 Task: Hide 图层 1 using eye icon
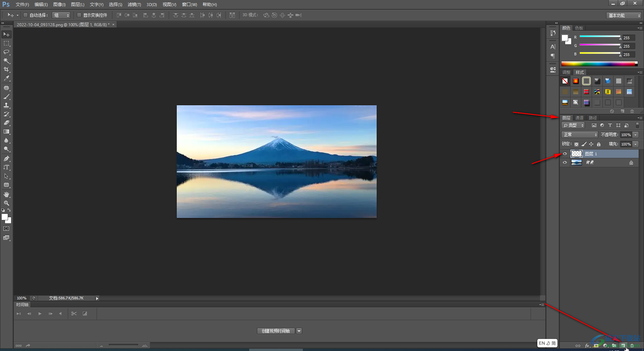(565, 154)
